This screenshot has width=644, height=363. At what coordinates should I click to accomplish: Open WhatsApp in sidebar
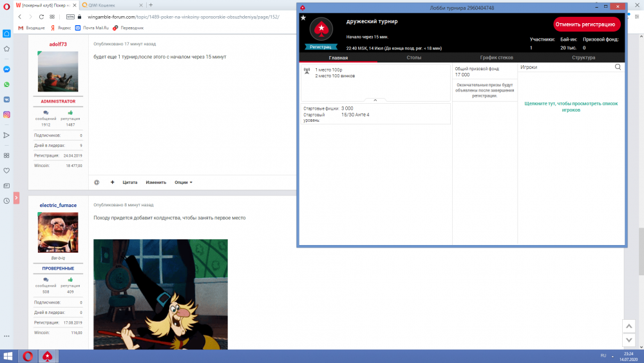6,84
